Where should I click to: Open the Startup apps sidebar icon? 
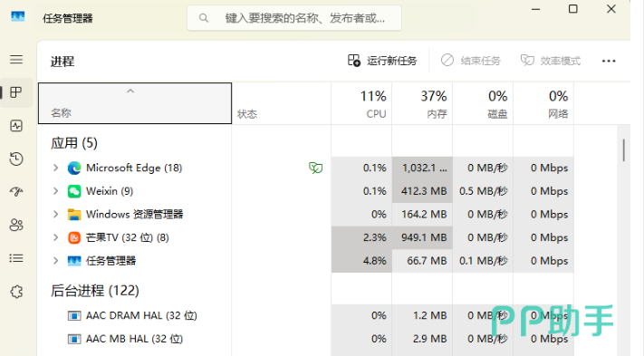pyautogui.click(x=16, y=191)
